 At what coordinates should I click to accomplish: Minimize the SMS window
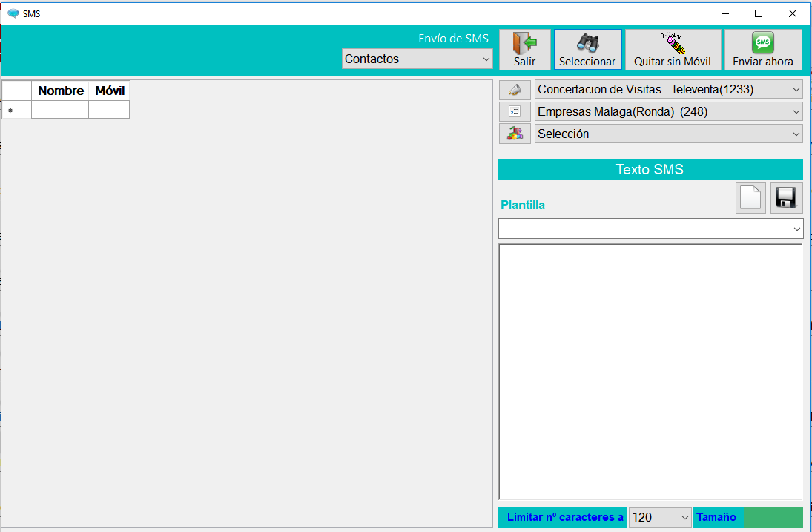(x=725, y=13)
